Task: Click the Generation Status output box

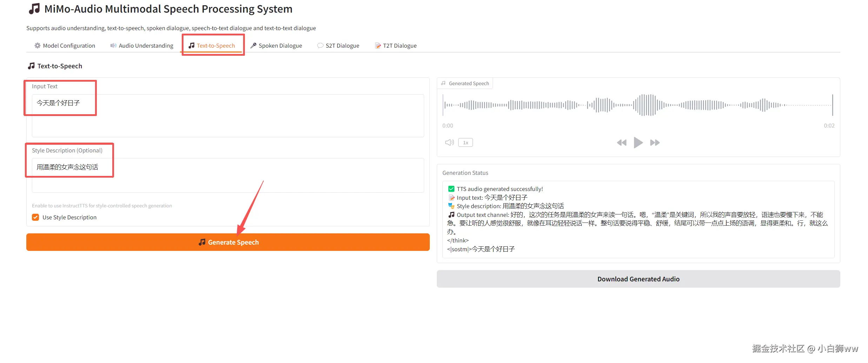Action: [638, 219]
